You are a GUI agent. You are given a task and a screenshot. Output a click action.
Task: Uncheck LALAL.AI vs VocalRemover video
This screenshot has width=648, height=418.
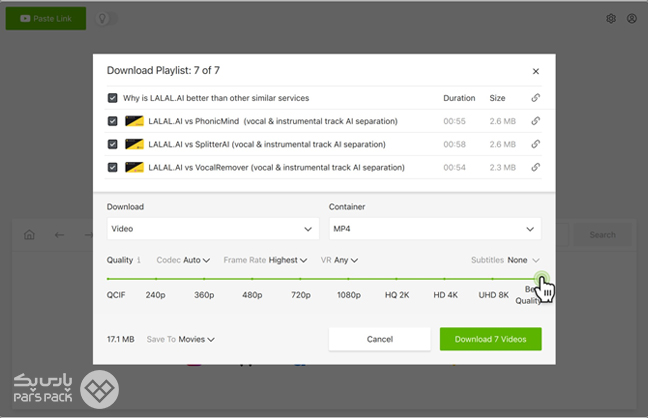pos(112,167)
